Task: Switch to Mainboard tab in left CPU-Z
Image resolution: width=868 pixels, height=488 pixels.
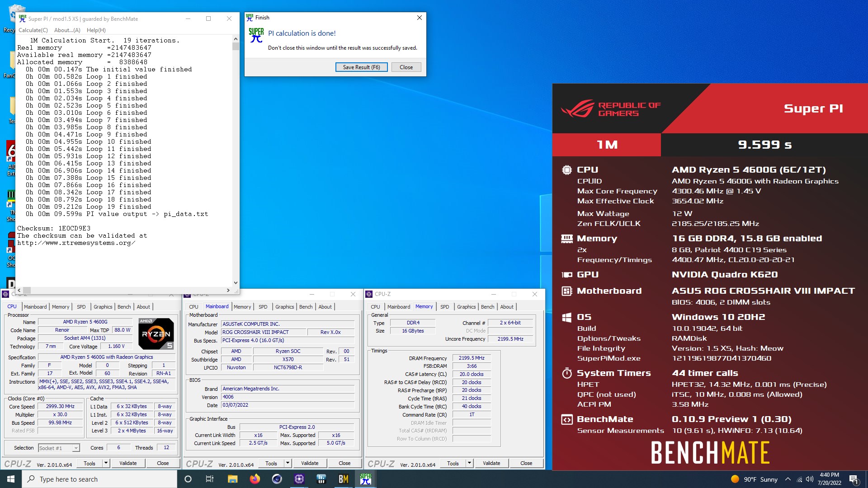Action: 35,307
